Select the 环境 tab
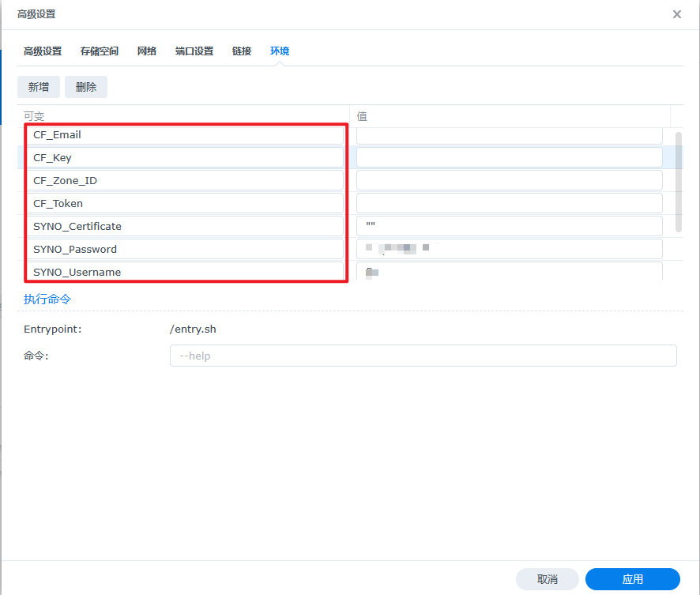The width and height of the screenshot is (700, 595). tap(280, 51)
